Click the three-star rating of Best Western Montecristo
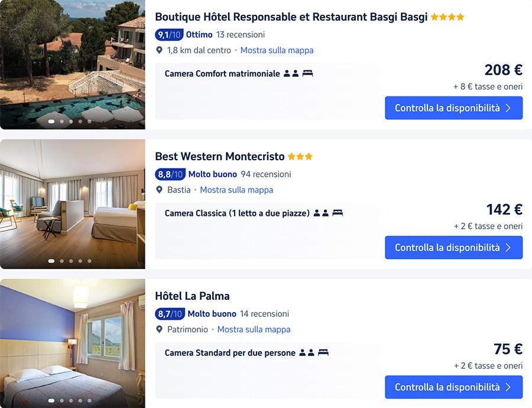The width and height of the screenshot is (532, 408). coord(299,156)
